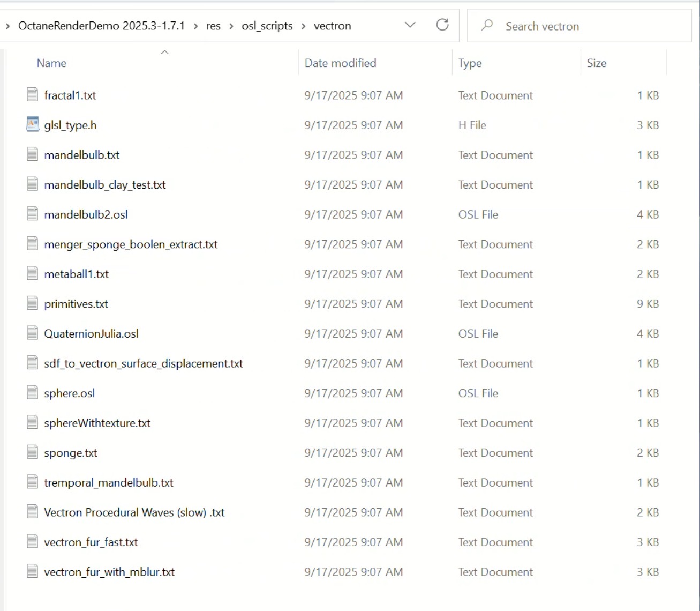Toggle sort direction arrow above Name column

[x=165, y=52]
